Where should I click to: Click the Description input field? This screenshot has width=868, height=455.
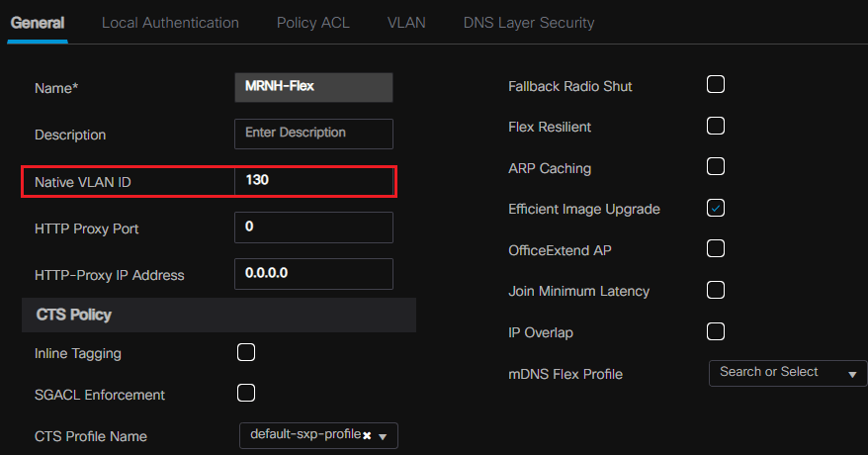(x=313, y=134)
